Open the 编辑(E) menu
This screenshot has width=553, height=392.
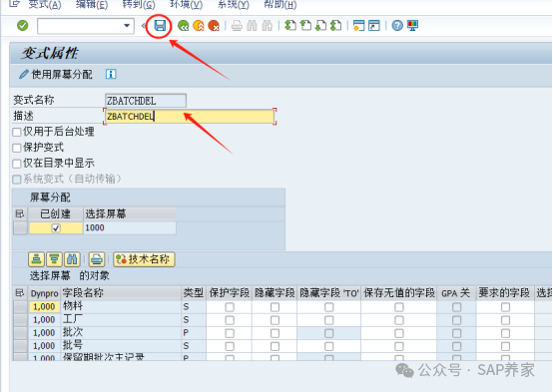pos(92,5)
